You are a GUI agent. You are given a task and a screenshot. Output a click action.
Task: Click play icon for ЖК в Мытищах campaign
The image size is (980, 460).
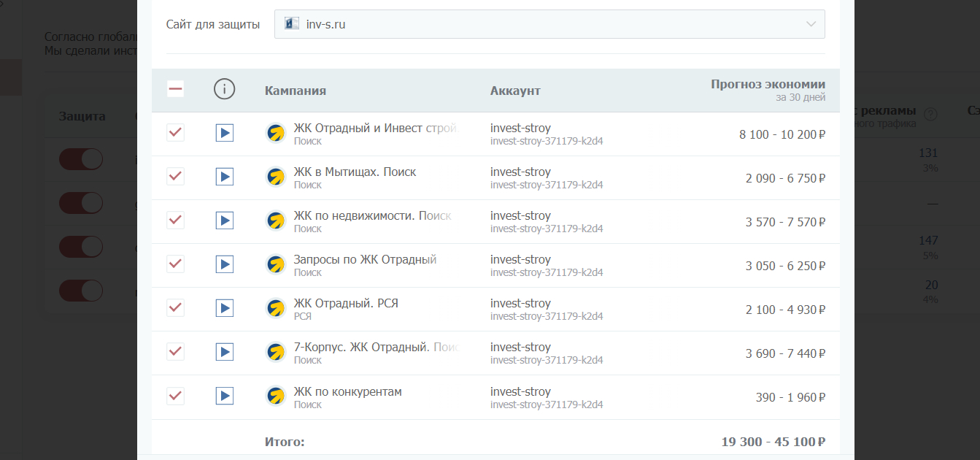(224, 177)
